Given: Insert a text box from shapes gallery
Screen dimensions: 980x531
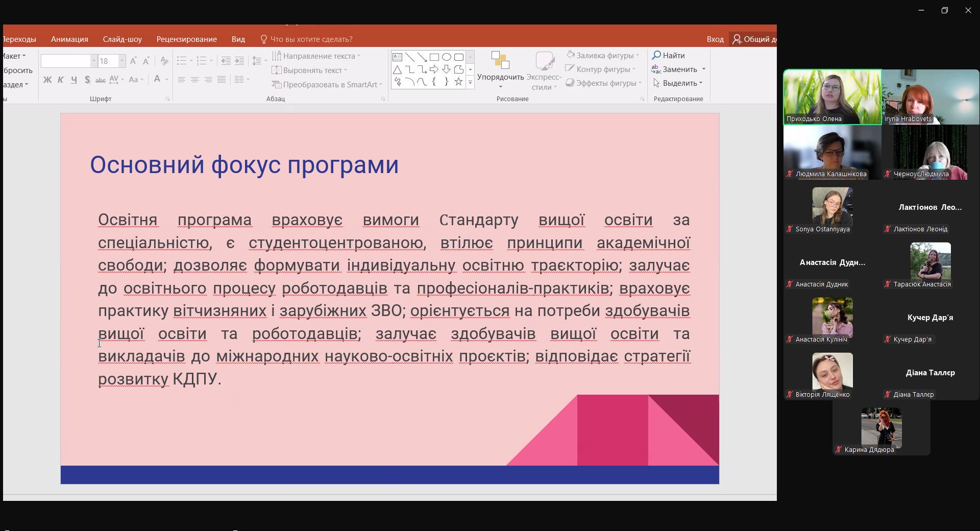Looking at the screenshot, I should pos(398,57).
